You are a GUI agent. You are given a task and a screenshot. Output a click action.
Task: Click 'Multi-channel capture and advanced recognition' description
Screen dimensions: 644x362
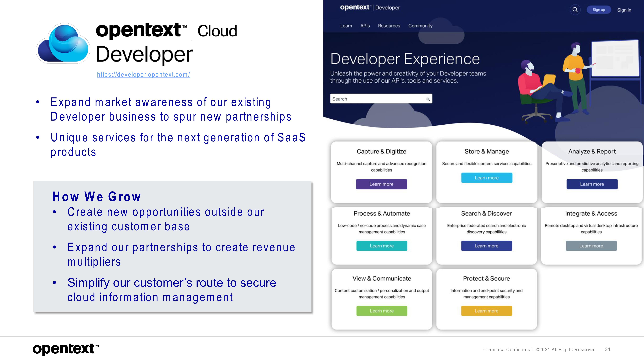pos(381,167)
